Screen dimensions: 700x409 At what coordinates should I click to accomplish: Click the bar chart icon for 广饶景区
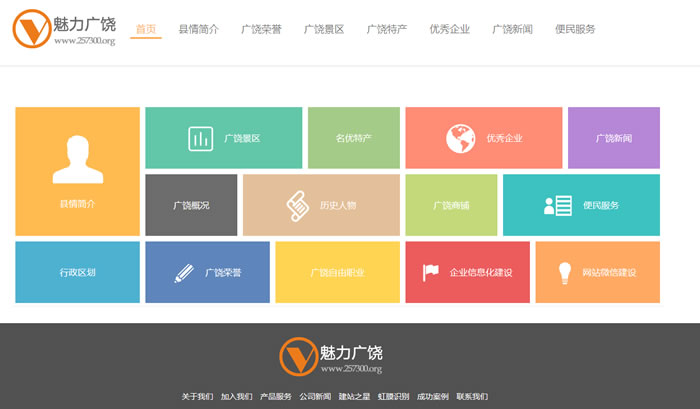pos(200,138)
